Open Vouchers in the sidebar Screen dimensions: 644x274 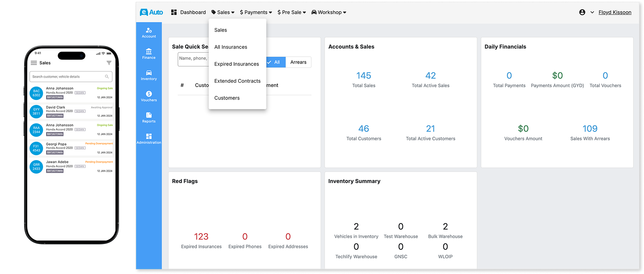click(x=149, y=96)
